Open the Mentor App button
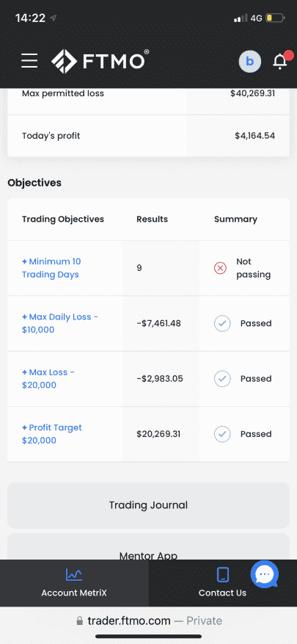Image resolution: width=297 pixels, height=644 pixels. (x=148, y=547)
